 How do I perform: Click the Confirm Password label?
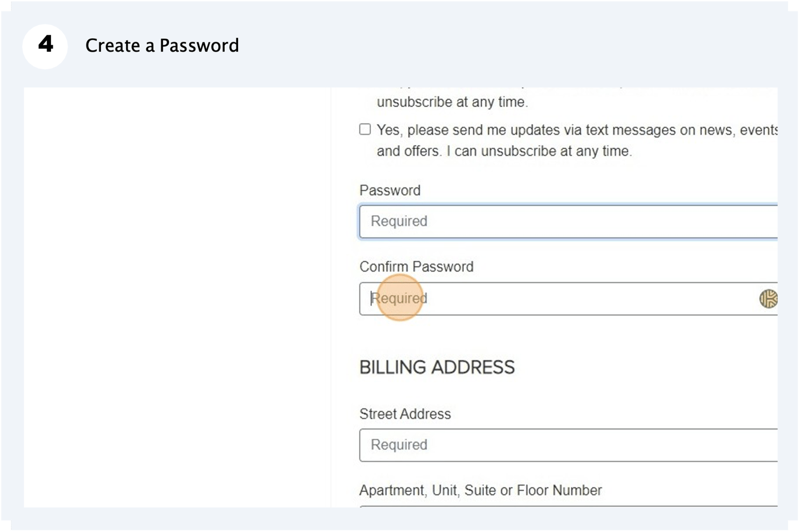pos(417,266)
